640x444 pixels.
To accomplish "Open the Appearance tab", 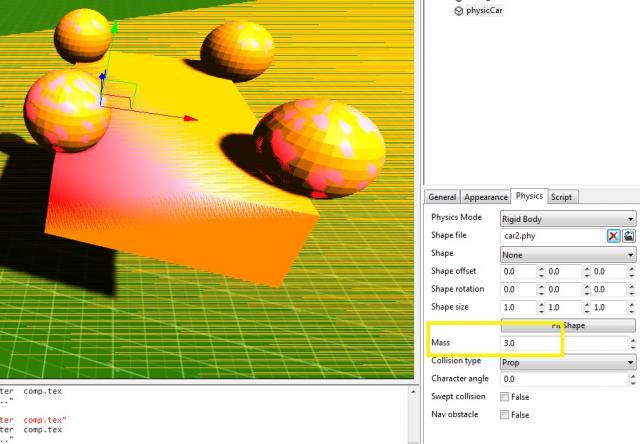I will (485, 197).
